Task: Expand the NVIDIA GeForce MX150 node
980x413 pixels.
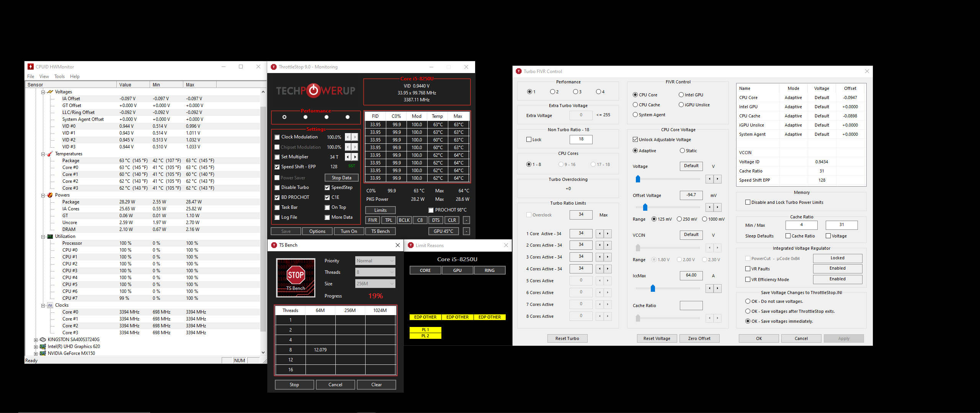Action: pos(36,354)
